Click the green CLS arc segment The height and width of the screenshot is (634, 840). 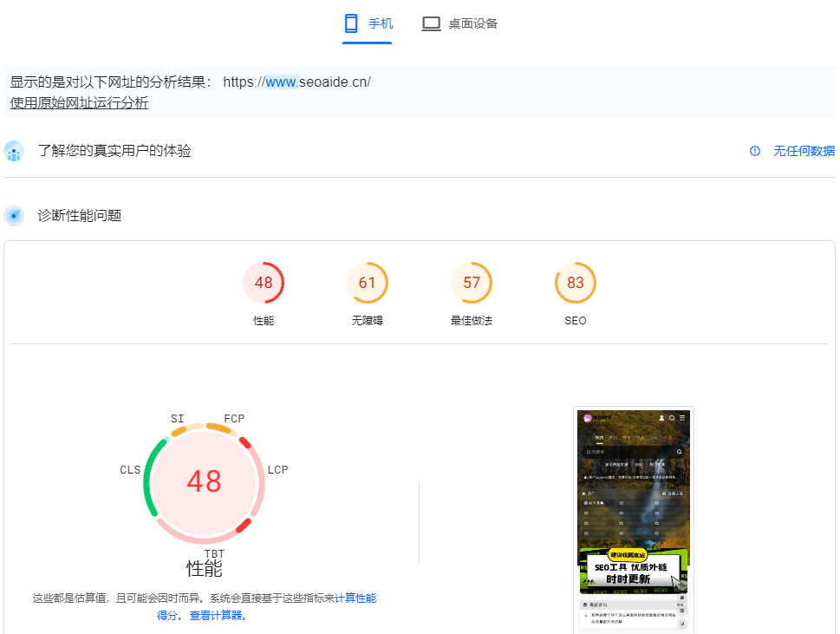tap(147, 480)
